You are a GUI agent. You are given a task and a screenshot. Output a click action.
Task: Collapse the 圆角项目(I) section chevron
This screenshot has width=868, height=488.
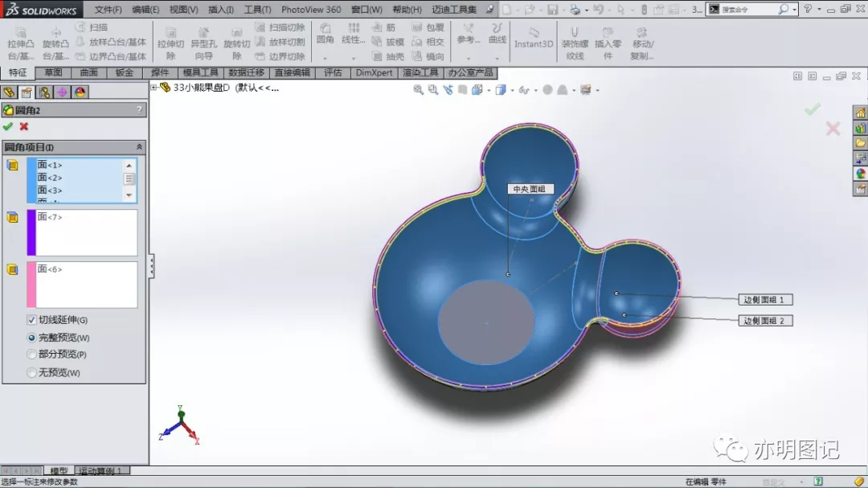pos(139,147)
